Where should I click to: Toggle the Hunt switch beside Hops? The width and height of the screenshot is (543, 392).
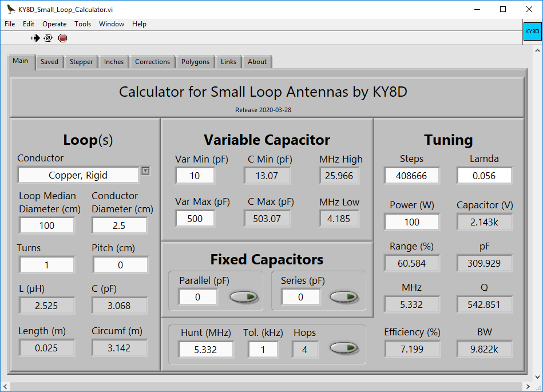(x=344, y=348)
